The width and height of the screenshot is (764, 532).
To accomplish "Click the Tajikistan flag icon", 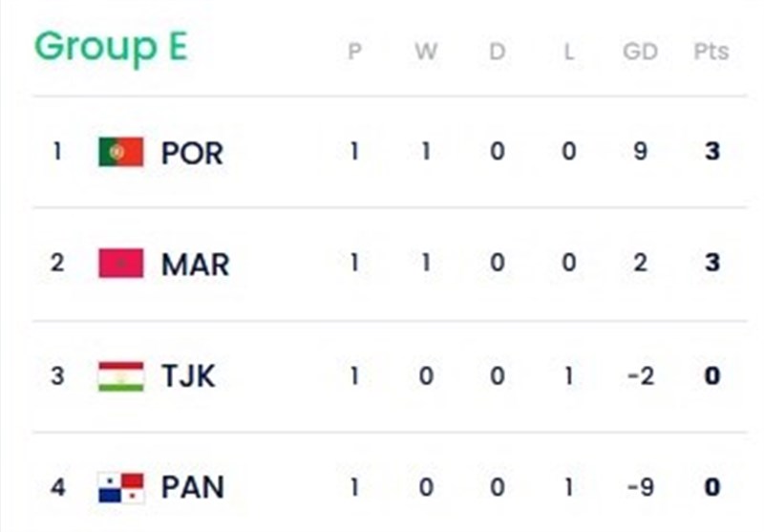I will 121,375.
